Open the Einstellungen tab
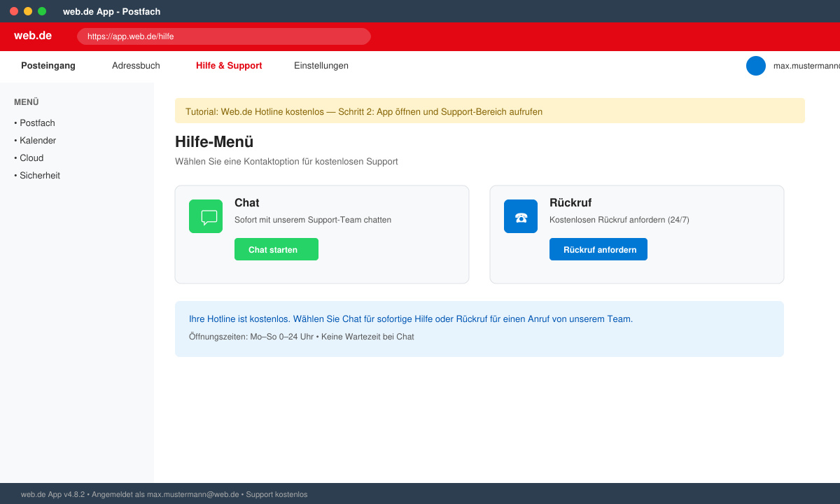 pyautogui.click(x=321, y=66)
